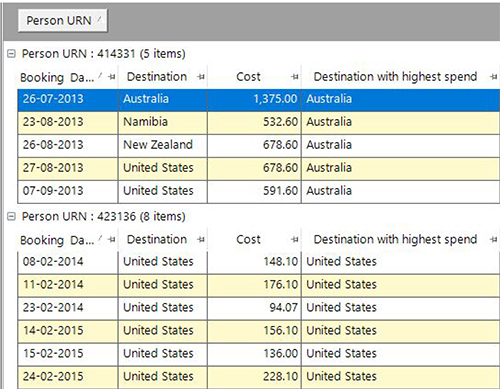
Task: Click pin icon on second Booking Date column
Action: point(112,239)
